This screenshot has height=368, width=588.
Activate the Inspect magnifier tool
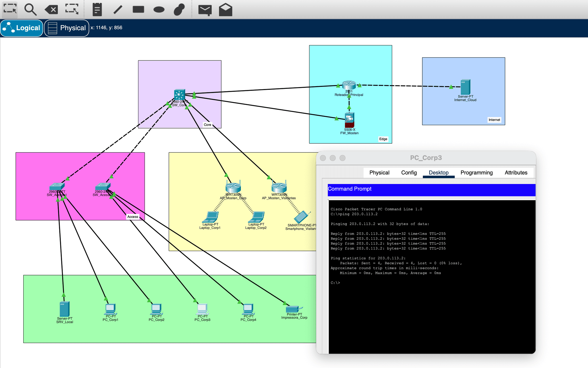click(x=30, y=9)
